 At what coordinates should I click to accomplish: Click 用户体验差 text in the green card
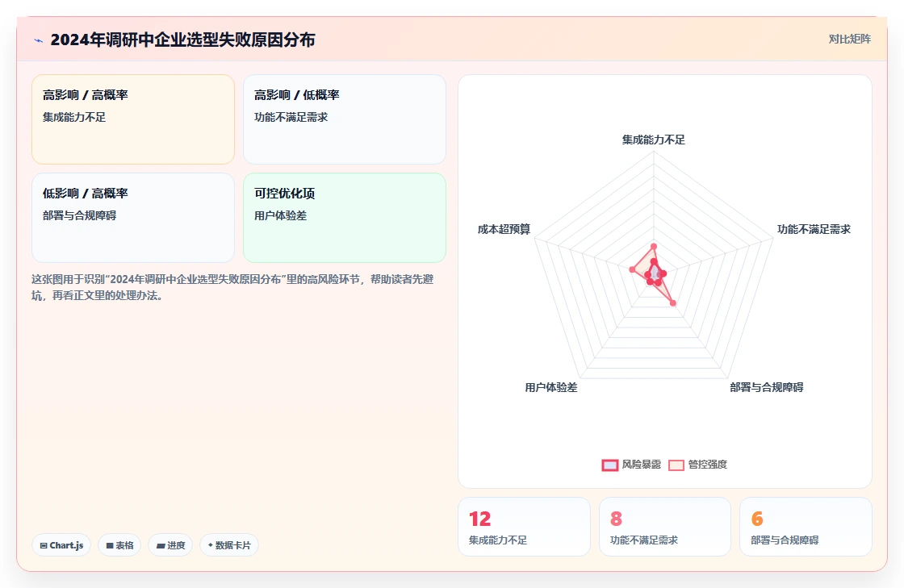pos(281,215)
